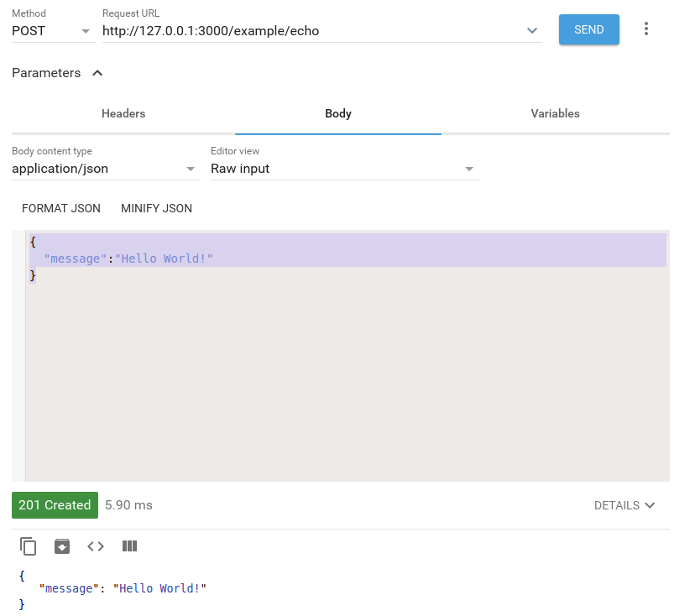Switch to the Headers tab
Viewport: 690px width, 616px height.
point(123,113)
